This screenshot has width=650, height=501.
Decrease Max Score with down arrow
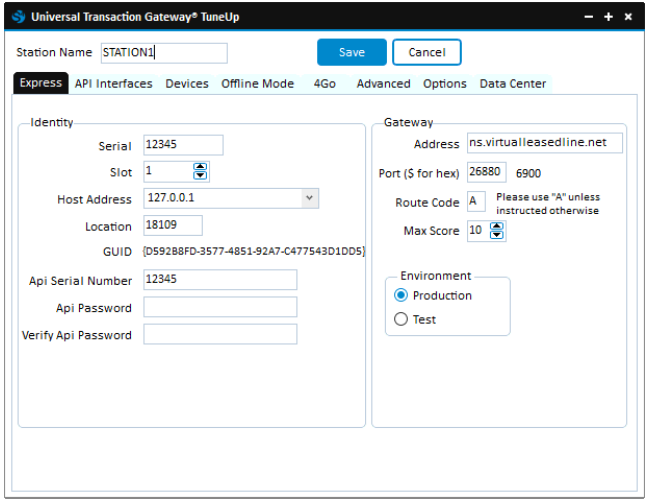[498, 236]
